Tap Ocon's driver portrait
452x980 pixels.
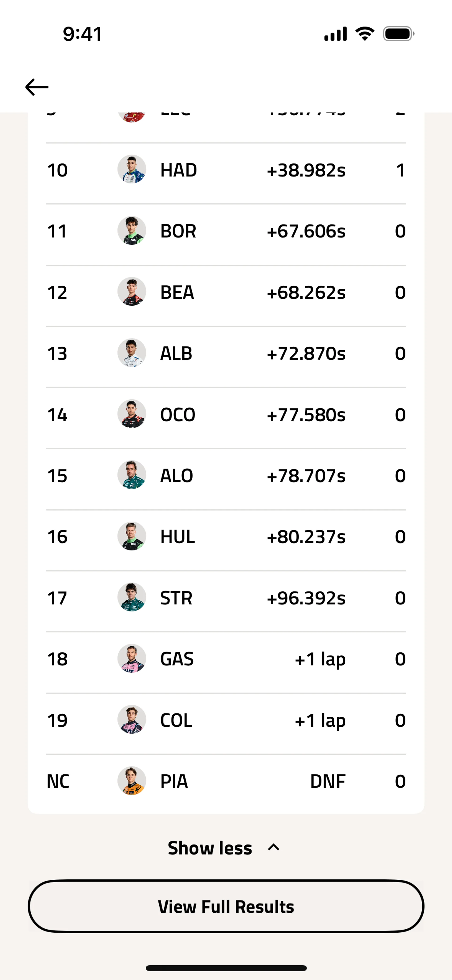point(132,414)
